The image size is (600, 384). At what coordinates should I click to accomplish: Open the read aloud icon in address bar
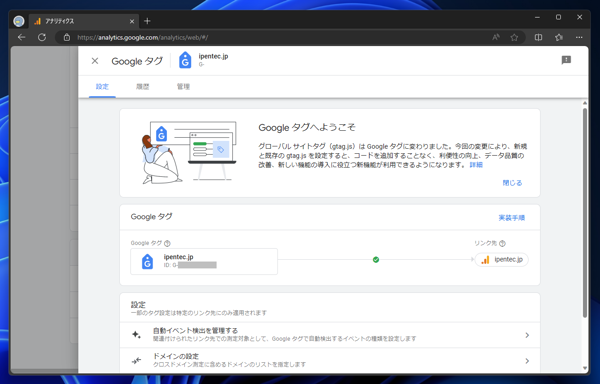click(496, 37)
